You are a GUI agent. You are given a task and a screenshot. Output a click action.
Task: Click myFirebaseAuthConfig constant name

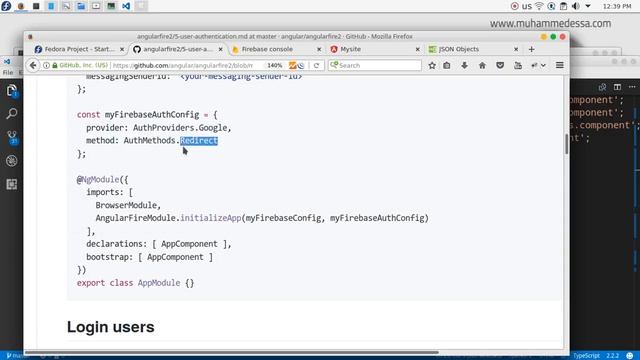(x=152, y=115)
